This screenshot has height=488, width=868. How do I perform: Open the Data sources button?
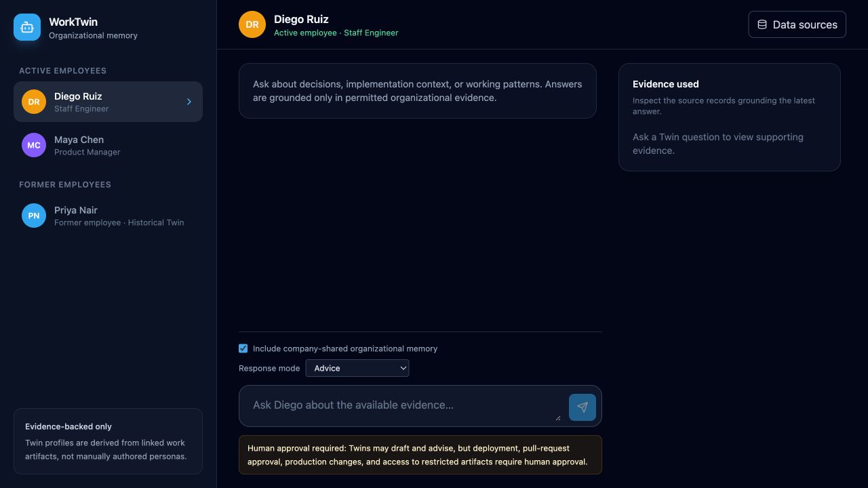click(797, 24)
